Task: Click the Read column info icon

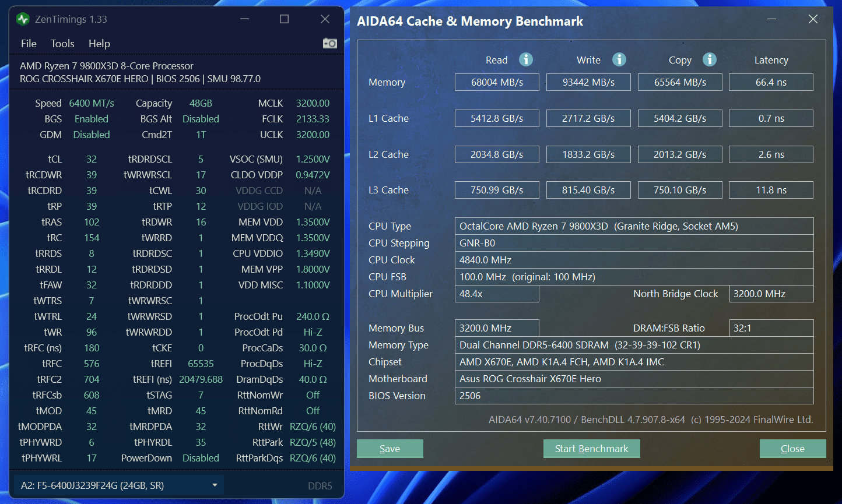Action: (x=526, y=59)
